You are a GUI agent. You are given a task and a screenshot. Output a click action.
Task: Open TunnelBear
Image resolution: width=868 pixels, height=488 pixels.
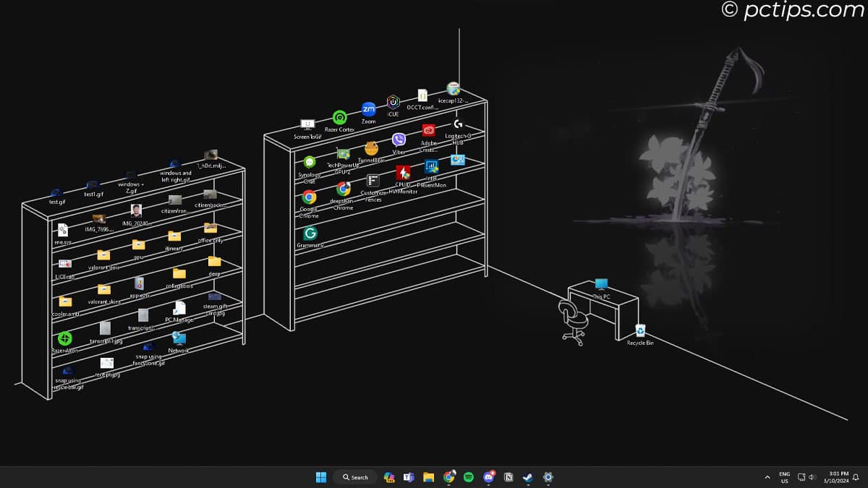[371, 147]
